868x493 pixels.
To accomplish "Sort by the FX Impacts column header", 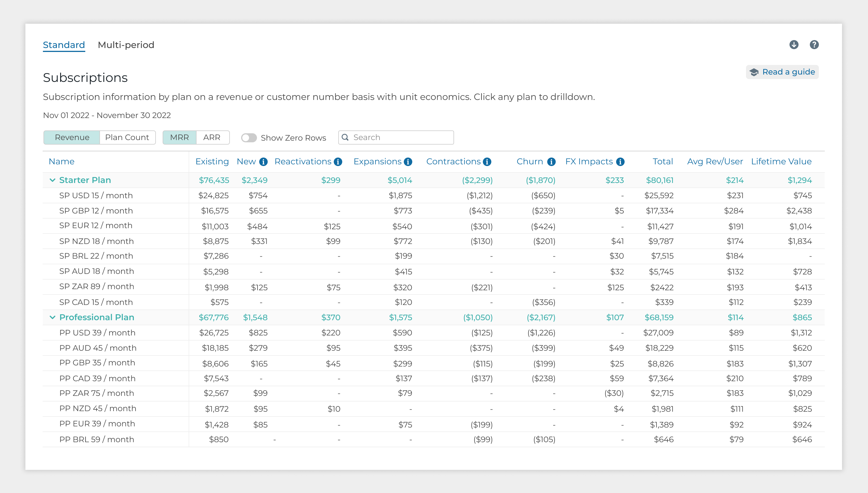I will (x=589, y=162).
